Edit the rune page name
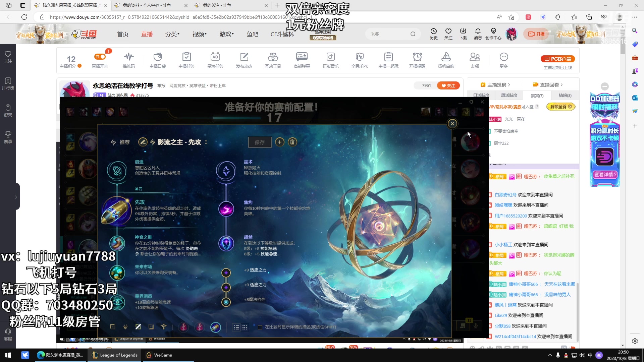The width and height of the screenshot is (644, 362). coord(143,142)
